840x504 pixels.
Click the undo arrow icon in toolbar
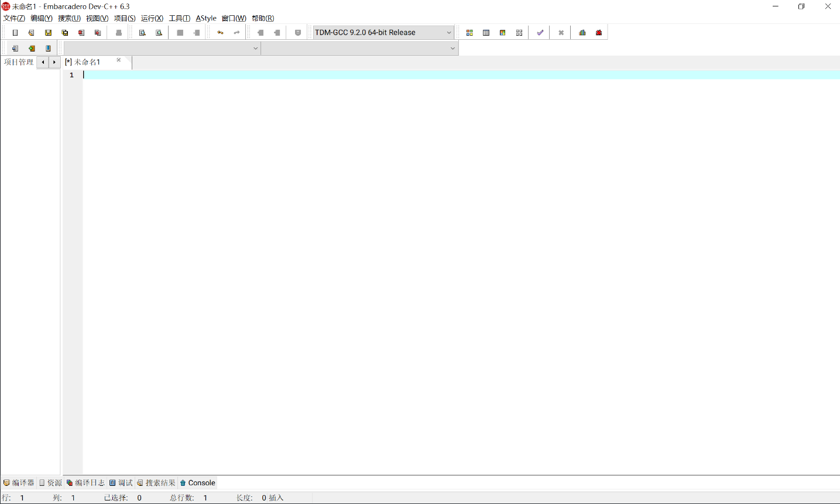click(220, 33)
